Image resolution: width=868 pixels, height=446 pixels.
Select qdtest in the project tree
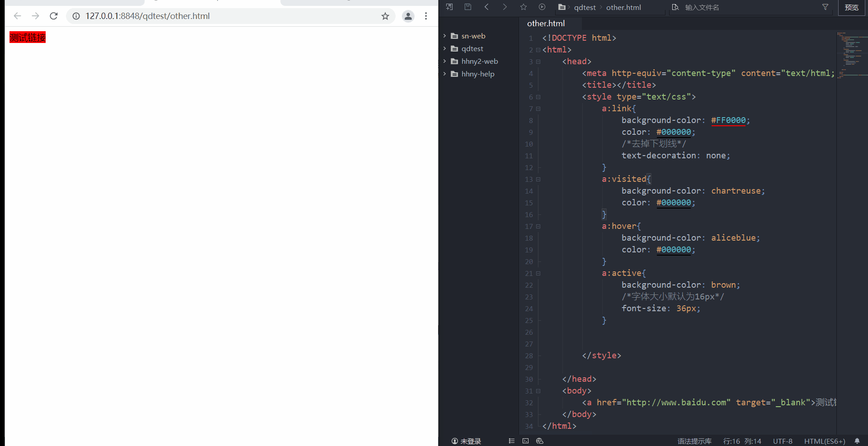pos(472,49)
